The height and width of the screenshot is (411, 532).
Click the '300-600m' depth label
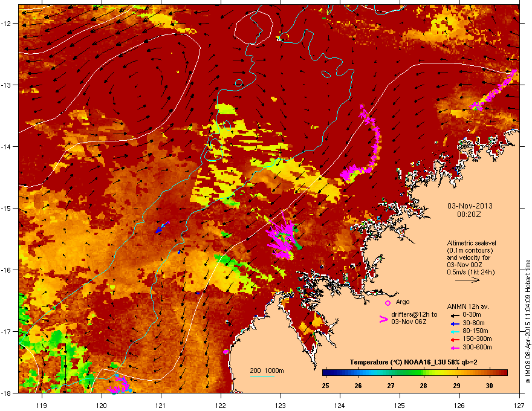[477, 348]
